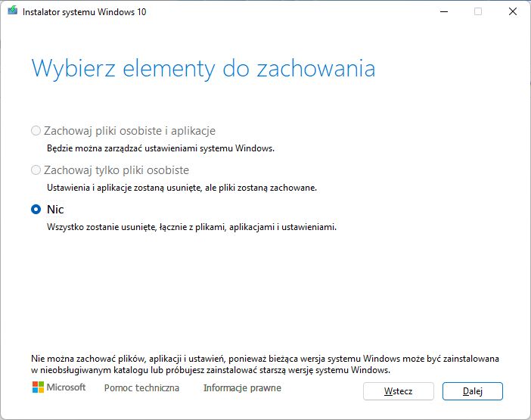This screenshot has height=420, width=531.
Task: Click the warning 'Nie można zachować plików' text
Action: [x=88, y=359]
